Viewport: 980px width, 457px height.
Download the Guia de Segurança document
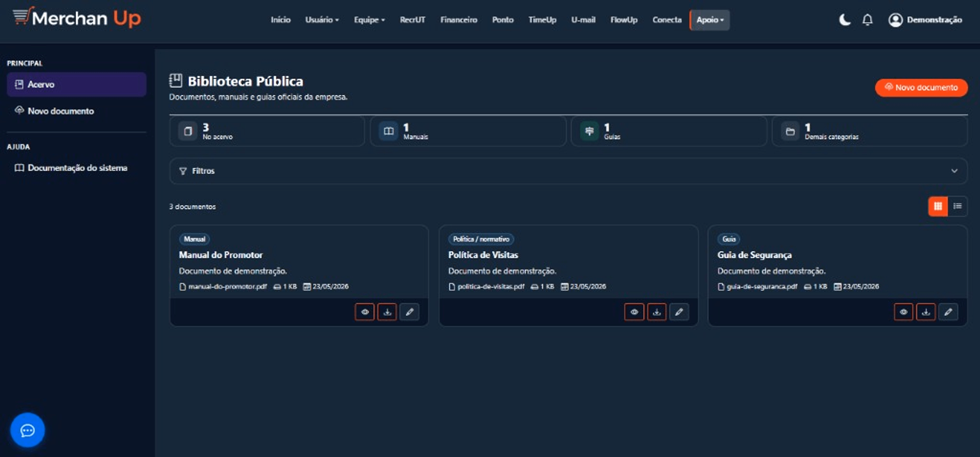(926, 312)
